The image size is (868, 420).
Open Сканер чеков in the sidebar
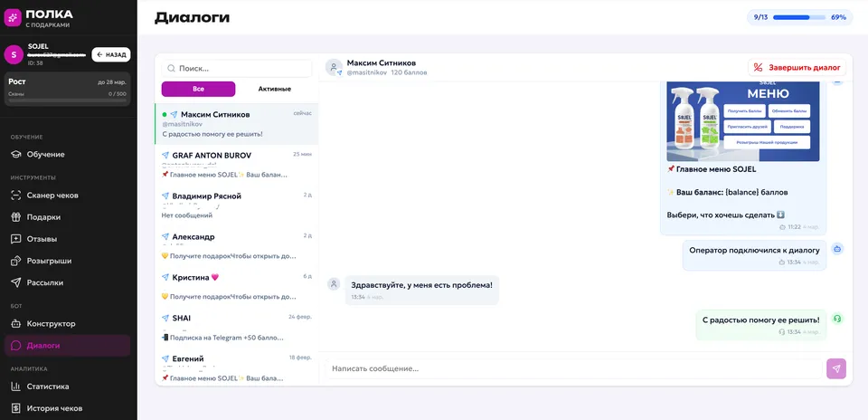tap(52, 196)
